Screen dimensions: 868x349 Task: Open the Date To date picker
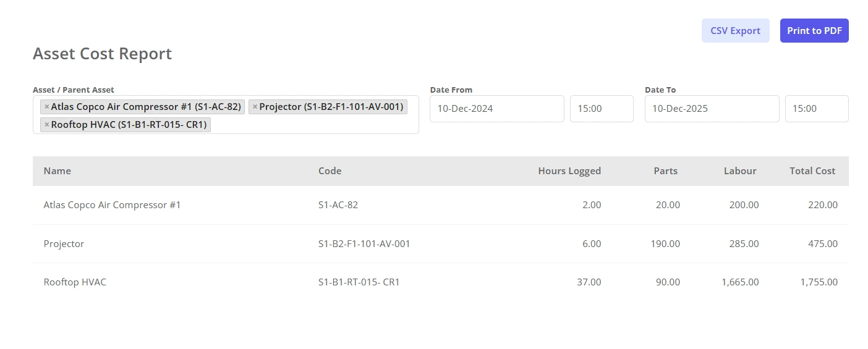pyautogui.click(x=712, y=109)
